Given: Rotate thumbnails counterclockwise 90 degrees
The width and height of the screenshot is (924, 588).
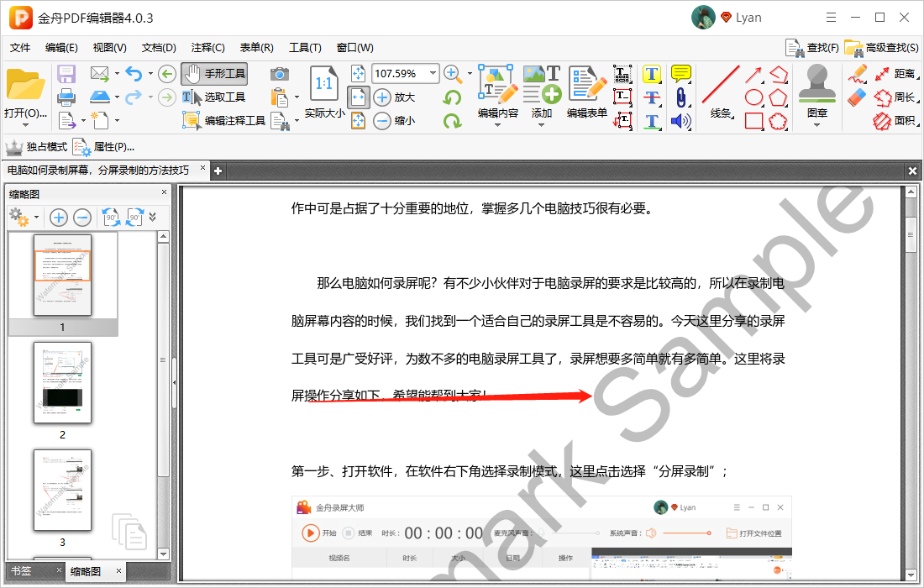Looking at the screenshot, I should click(x=111, y=218).
